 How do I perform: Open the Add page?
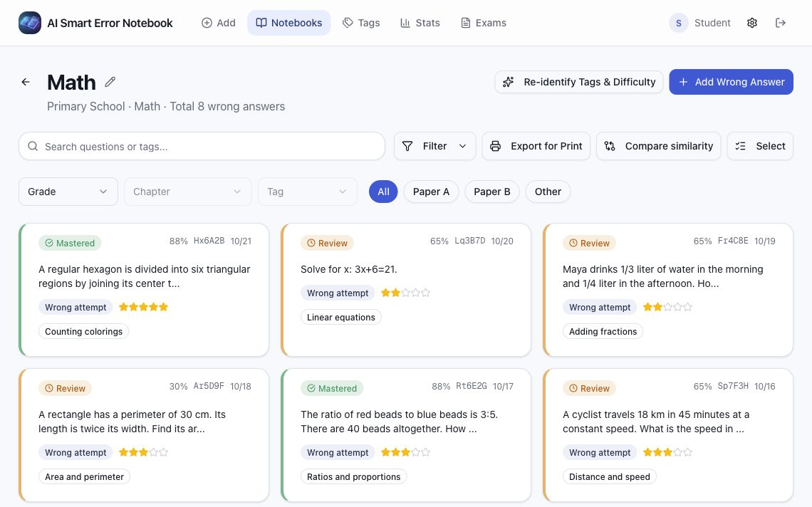tap(219, 23)
